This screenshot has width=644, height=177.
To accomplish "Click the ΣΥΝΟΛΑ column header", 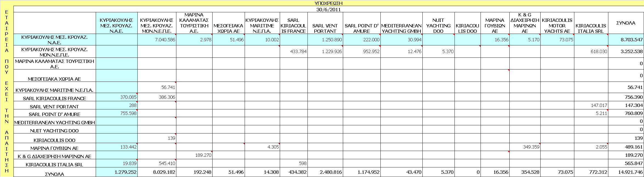I will coord(626,23).
